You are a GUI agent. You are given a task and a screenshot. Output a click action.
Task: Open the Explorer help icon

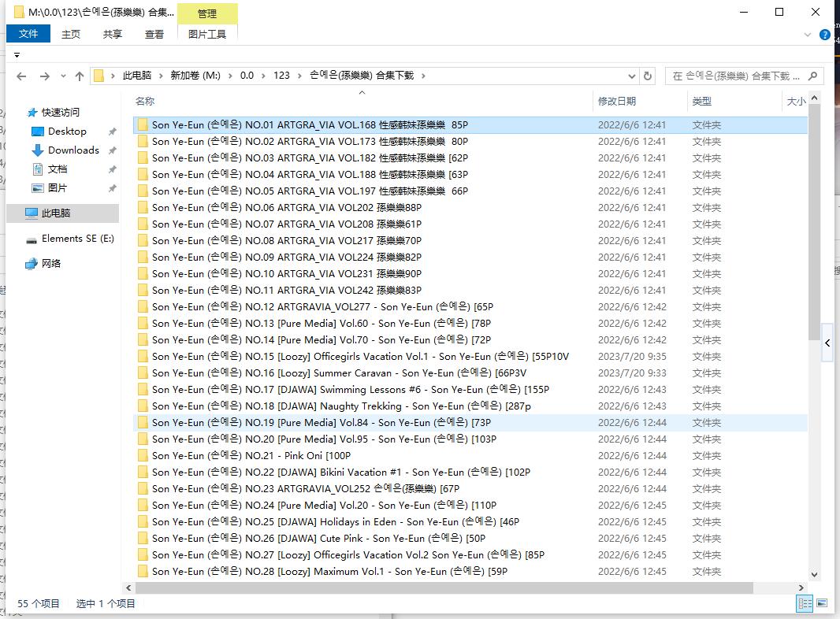click(x=825, y=35)
